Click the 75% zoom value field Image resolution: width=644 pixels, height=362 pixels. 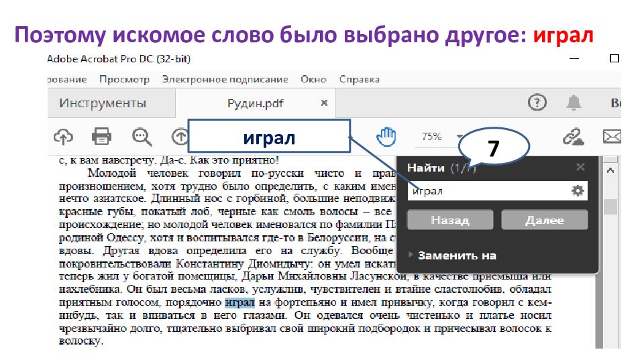click(x=431, y=136)
